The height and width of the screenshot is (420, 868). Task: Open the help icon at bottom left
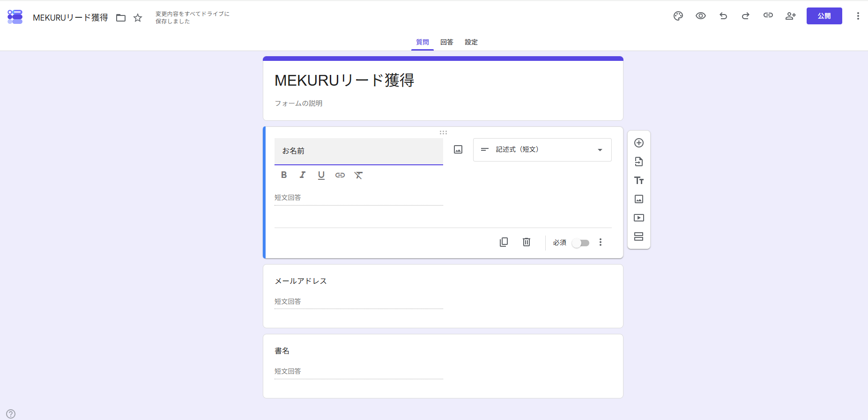pyautogui.click(x=11, y=414)
